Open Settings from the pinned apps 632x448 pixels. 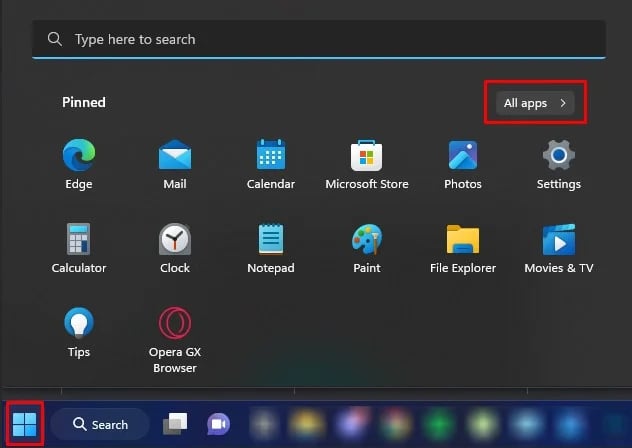coord(559,164)
